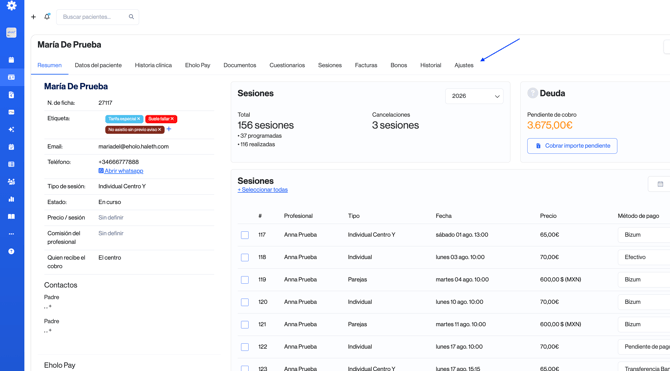Open the Ajustes tab
The image size is (670, 371).
(464, 65)
